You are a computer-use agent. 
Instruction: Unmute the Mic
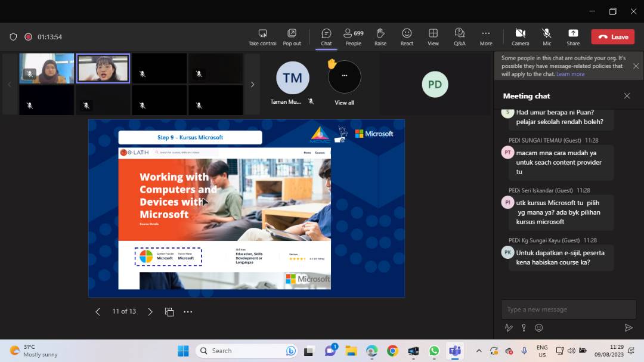point(547,37)
